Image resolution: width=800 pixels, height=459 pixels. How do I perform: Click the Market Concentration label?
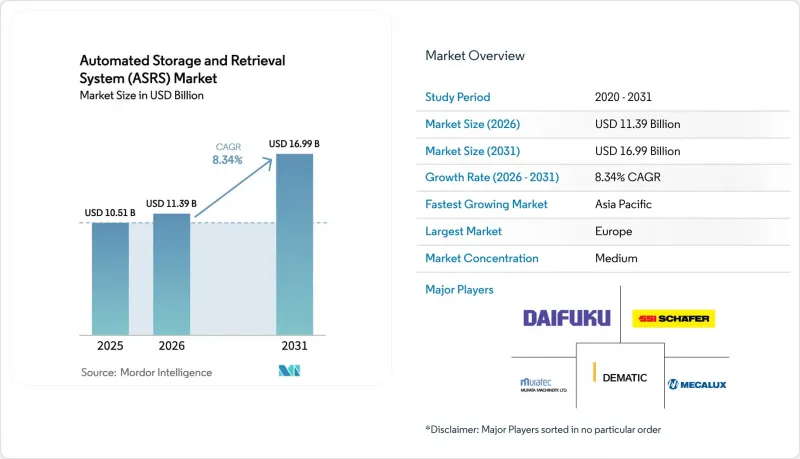pos(482,258)
